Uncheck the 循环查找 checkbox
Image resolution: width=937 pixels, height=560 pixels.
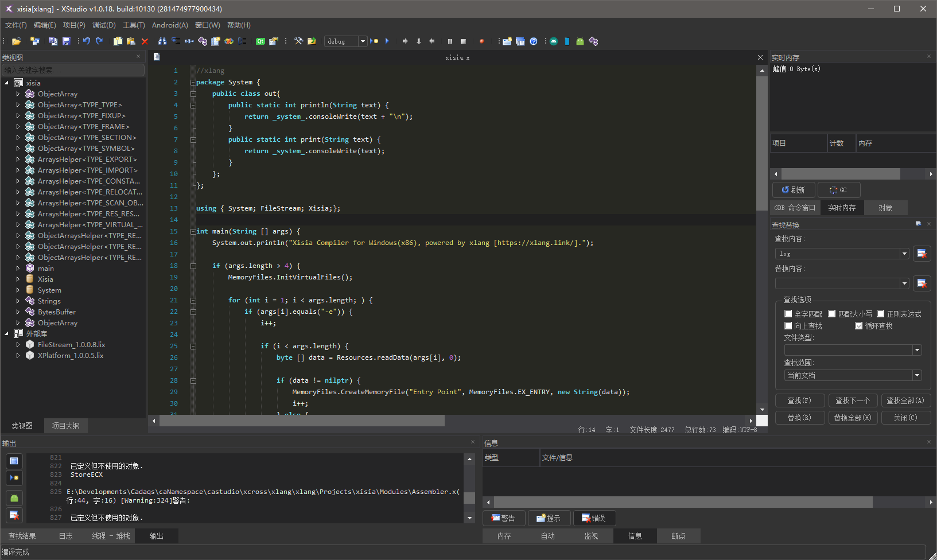point(859,326)
